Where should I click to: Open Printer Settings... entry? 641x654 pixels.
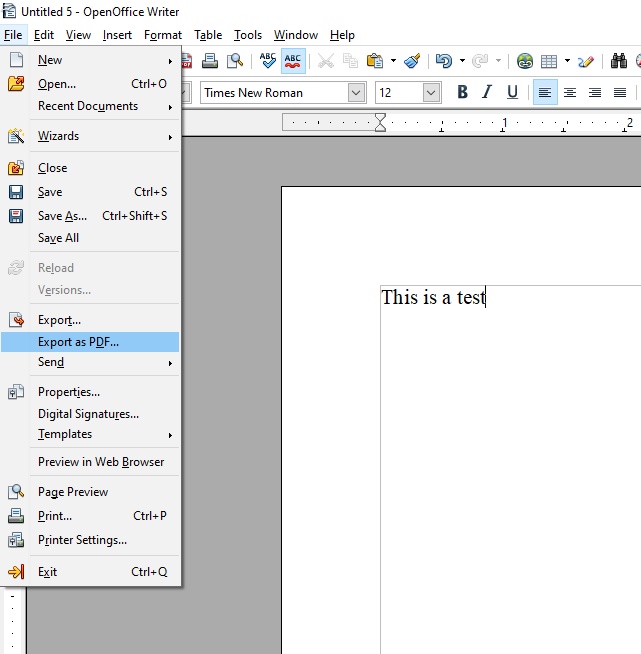tap(90, 540)
